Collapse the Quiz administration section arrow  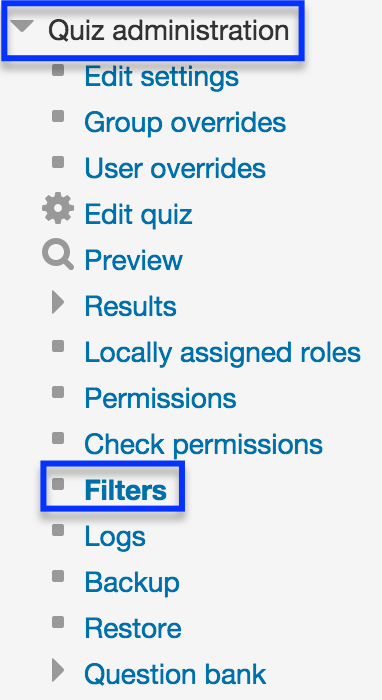(22, 27)
